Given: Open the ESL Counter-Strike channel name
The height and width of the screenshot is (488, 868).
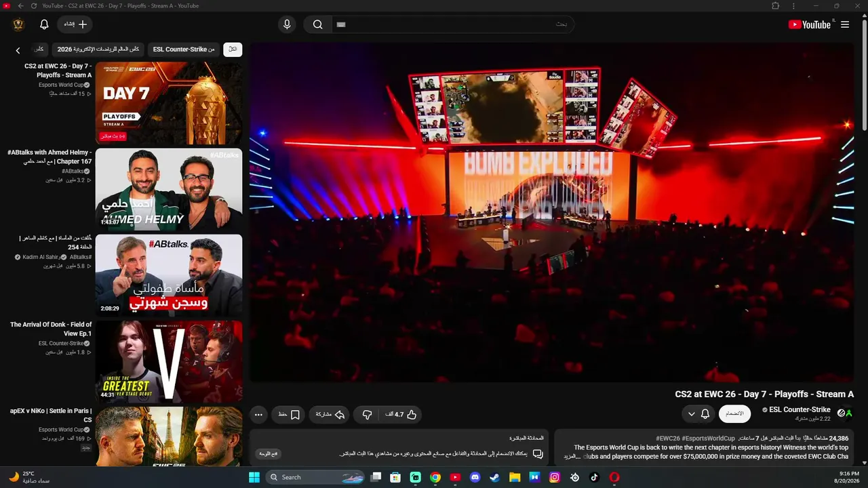Looking at the screenshot, I should click(x=800, y=409).
